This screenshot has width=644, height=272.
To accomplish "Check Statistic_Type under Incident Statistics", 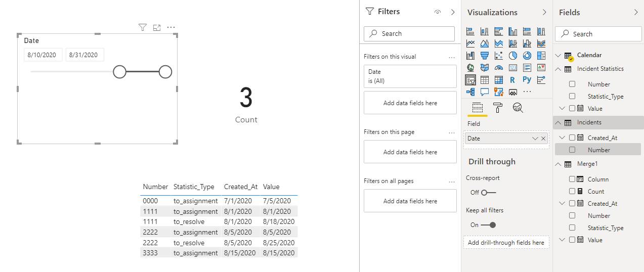I will 572,97.
